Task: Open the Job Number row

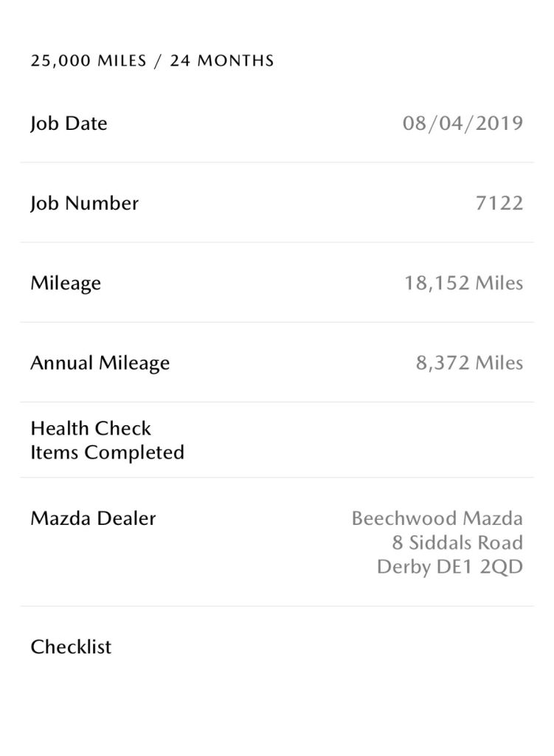Action: (x=277, y=203)
